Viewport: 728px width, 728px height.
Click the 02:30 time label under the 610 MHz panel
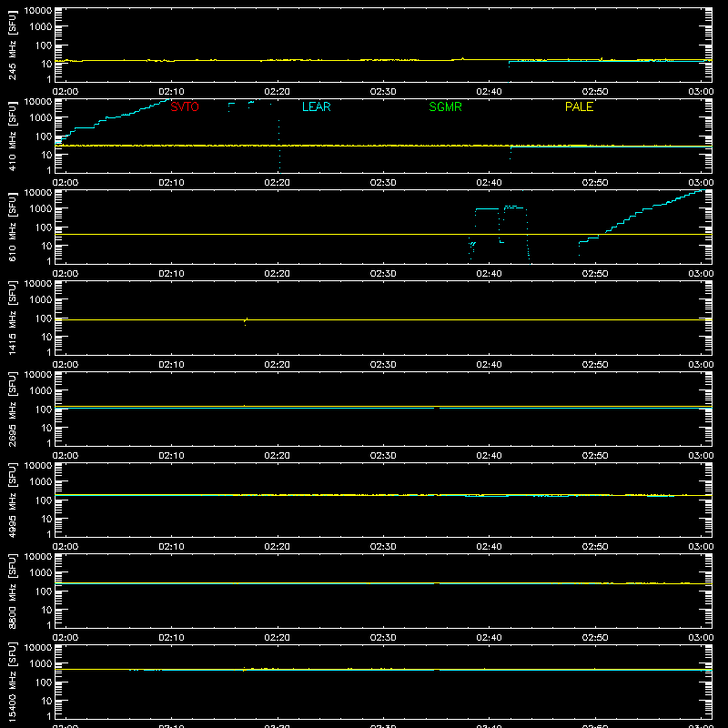click(x=383, y=274)
